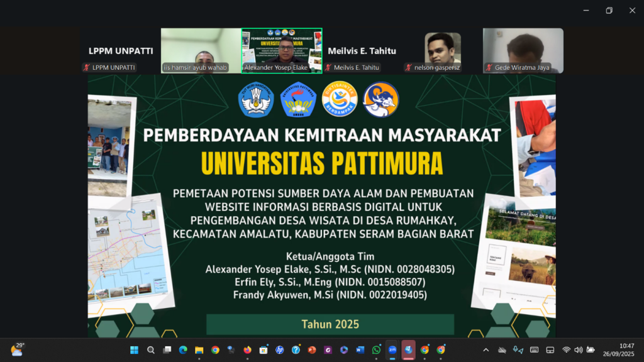Click the LPPM UNPATTI participant tile

tap(120, 51)
